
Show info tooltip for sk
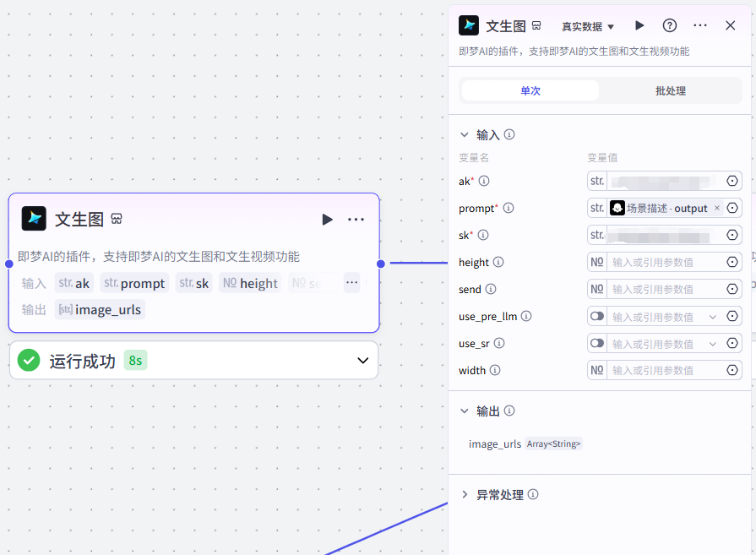(483, 235)
